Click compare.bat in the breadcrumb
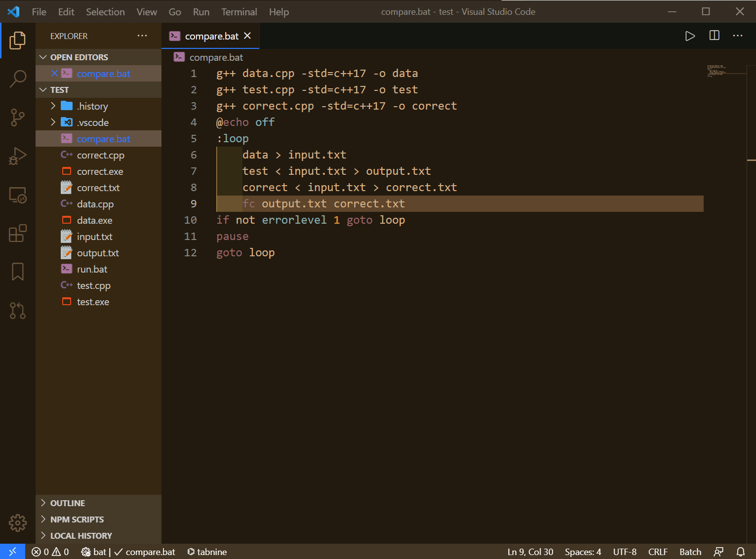This screenshot has height=559, width=756. point(216,57)
